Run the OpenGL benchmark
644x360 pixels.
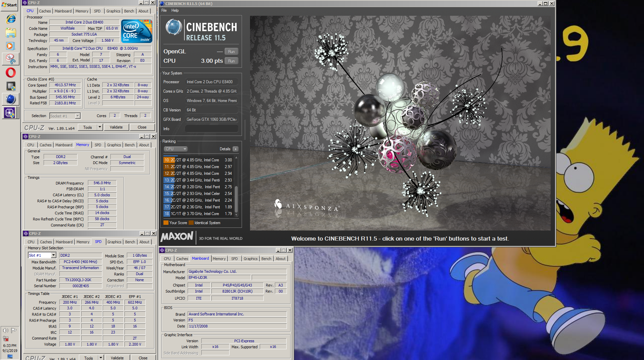point(232,51)
